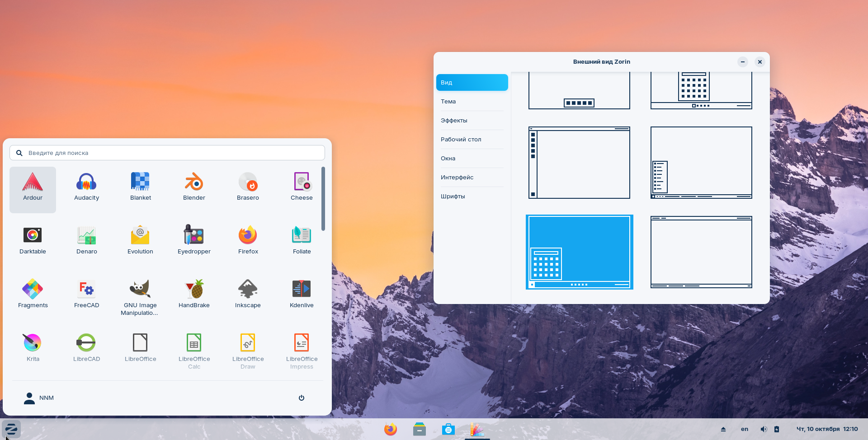Switch to the Интерфейс section
The image size is (868, 440).
472,177
